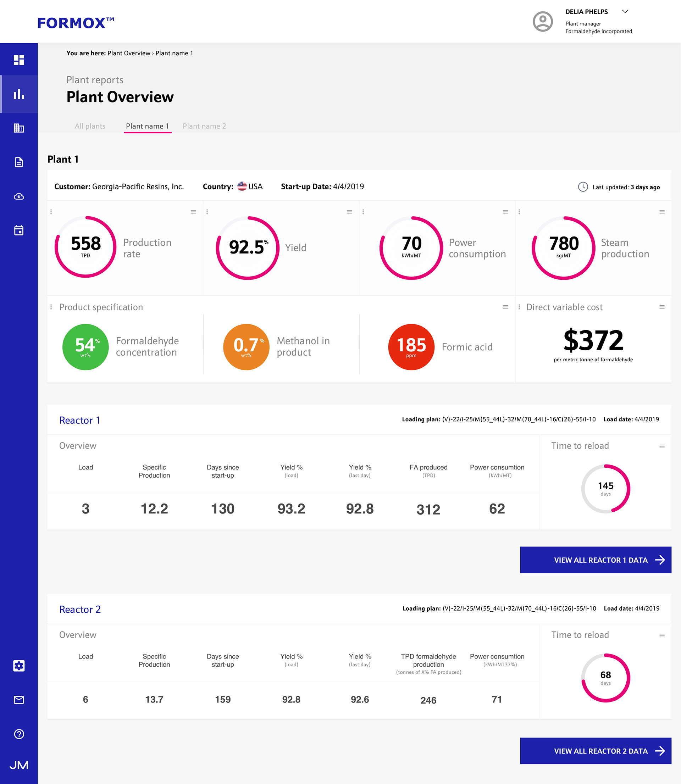
Task: Open the dashboard grid icon in sidebar
Action: [18, 60]
